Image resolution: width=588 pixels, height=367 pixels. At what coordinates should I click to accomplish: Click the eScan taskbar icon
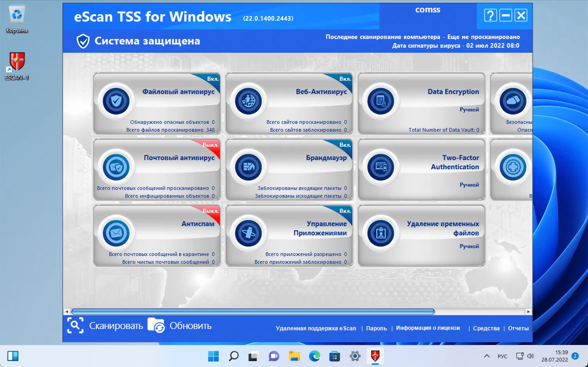pos(375,356)
